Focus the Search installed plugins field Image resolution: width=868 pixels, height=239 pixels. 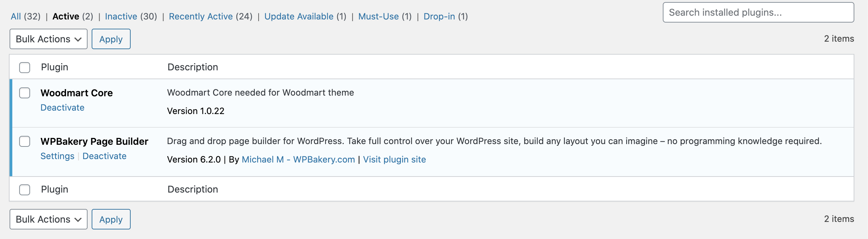coord(758,12)
